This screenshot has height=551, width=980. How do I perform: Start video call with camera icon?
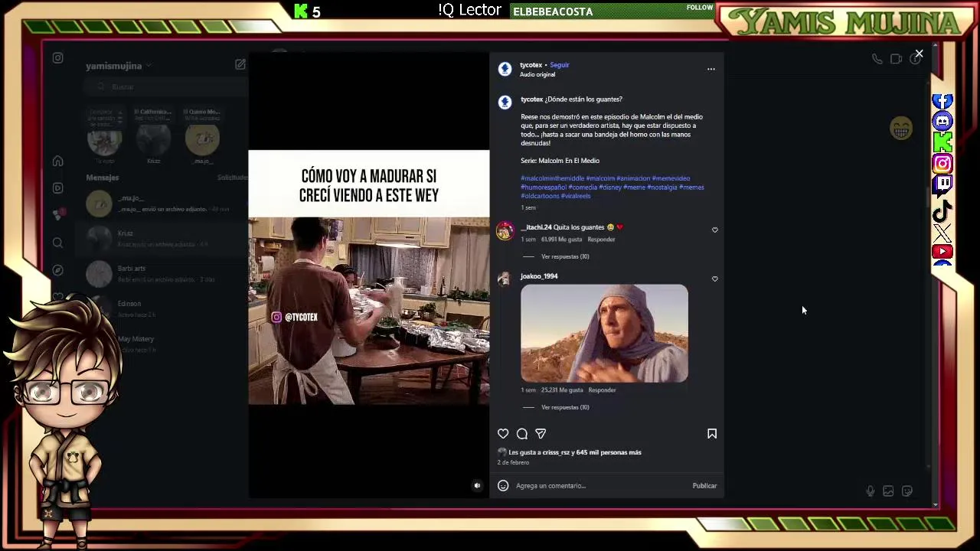tap(896, 59)
